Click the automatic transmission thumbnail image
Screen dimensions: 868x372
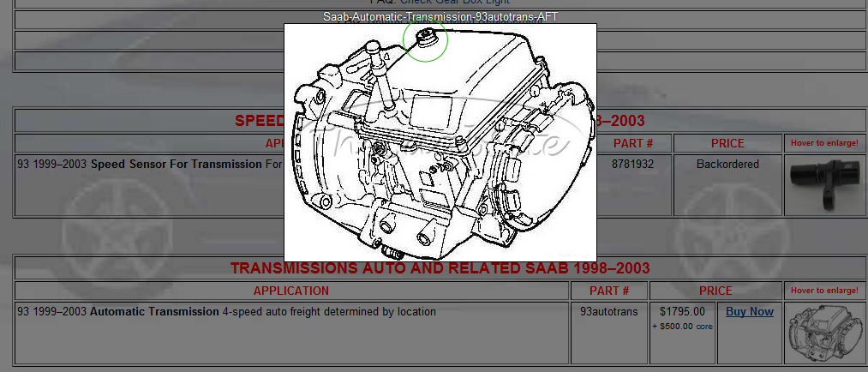point(825,333)
